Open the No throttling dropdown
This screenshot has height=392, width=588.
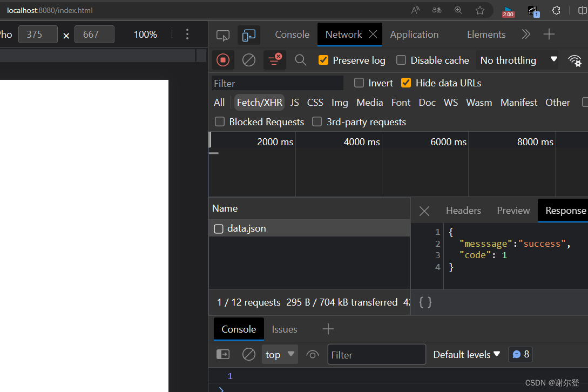point(517,60)
